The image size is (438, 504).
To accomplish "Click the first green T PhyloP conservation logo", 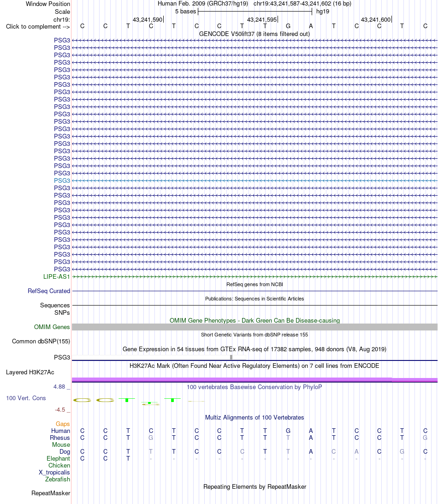I will pyautogui.click(x=127, y=400).
